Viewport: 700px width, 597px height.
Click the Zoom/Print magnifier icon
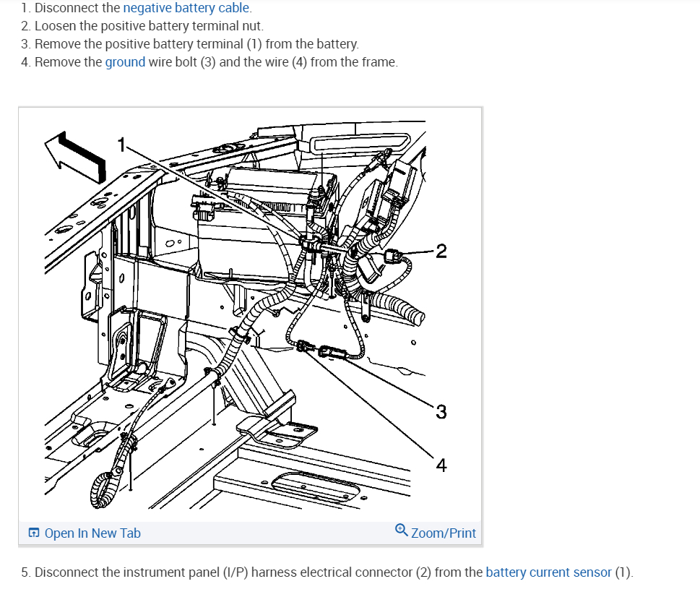(402, 530)
